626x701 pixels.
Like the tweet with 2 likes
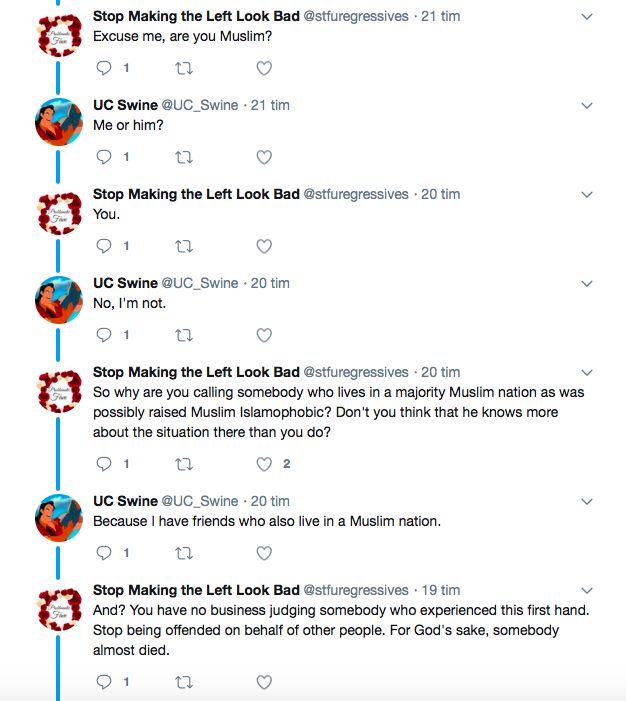264,464
